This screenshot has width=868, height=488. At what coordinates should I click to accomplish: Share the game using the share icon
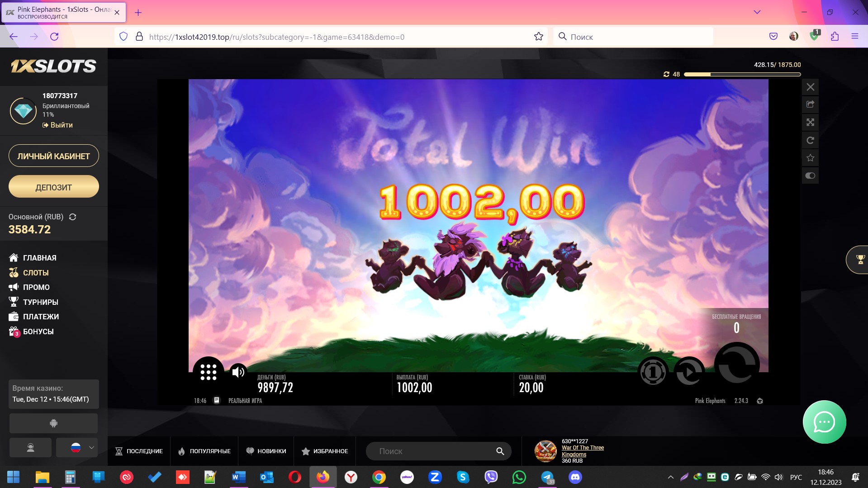coord(810,104)
